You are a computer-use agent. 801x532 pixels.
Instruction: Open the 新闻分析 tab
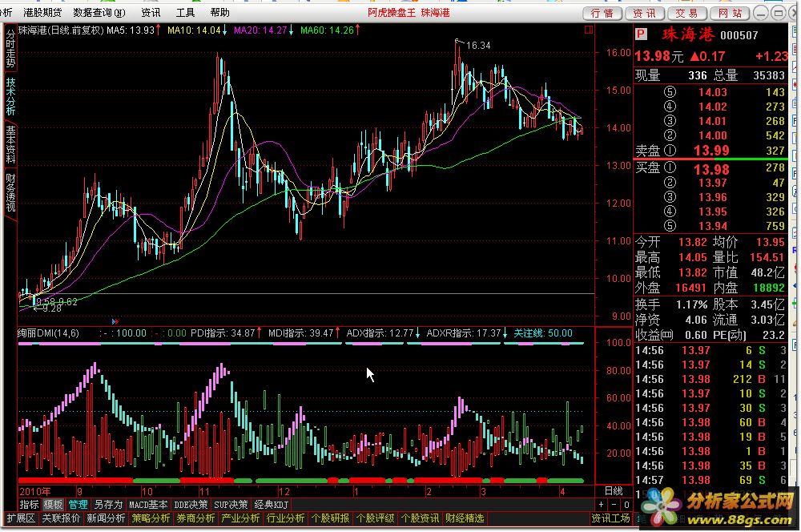(106, 518)
